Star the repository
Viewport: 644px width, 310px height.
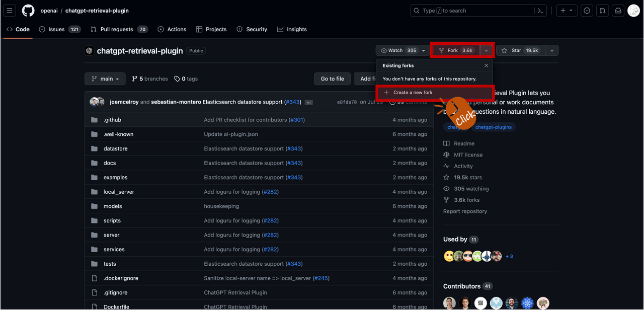tap(521, 50)
